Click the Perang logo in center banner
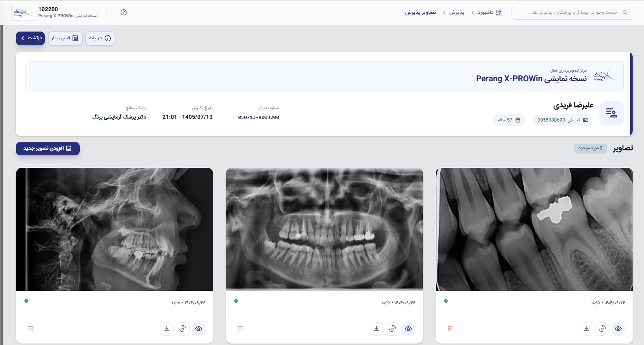The image size is (644, 345). 604,76
